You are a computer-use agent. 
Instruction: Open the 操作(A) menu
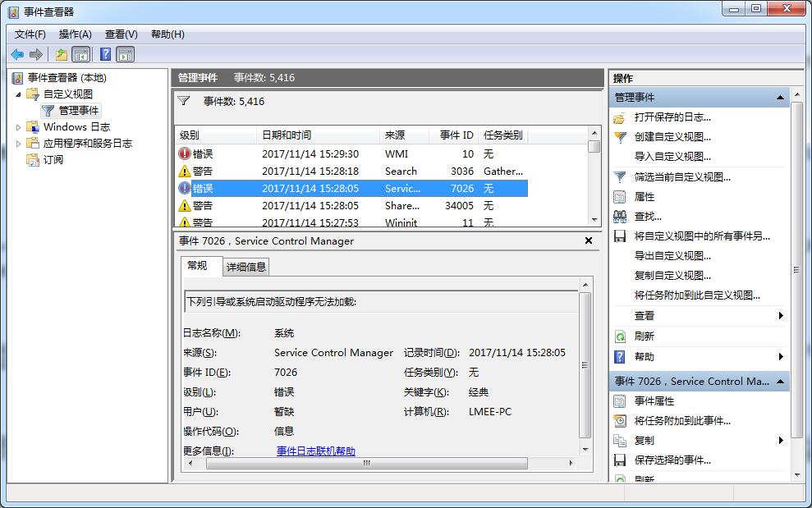click(x=75, y=34)
